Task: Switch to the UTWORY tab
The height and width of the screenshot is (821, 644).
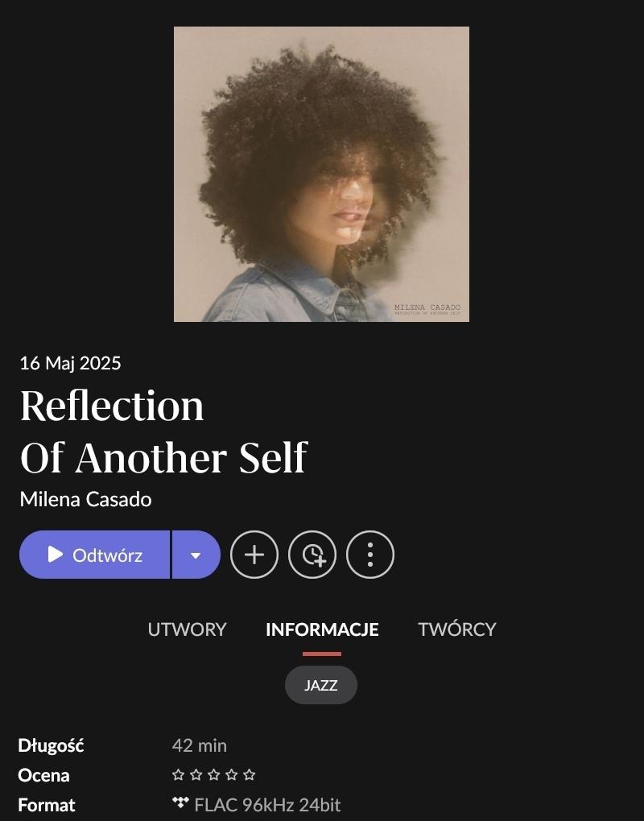Action: pos(187,629)
